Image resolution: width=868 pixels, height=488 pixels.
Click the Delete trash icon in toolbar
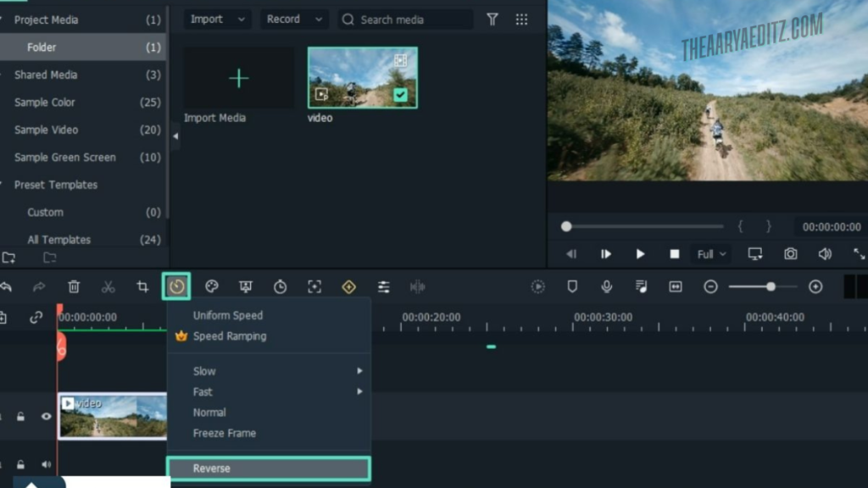(74, 286)
